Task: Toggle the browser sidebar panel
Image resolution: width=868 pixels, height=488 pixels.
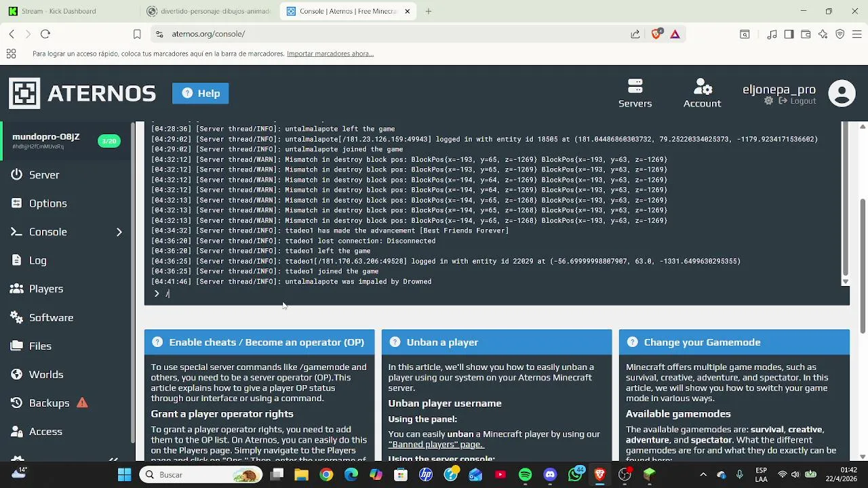Action: click(x=789, y=34)
